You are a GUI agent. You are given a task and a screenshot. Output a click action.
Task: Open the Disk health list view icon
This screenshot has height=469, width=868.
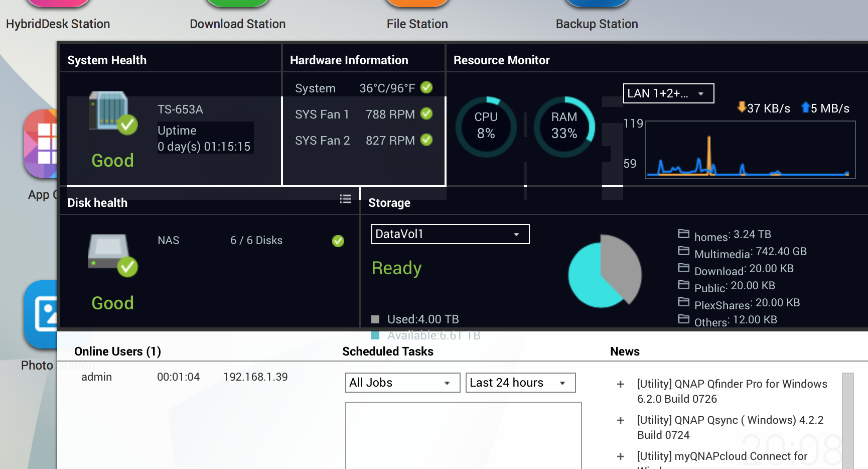[x=345, y=199]
